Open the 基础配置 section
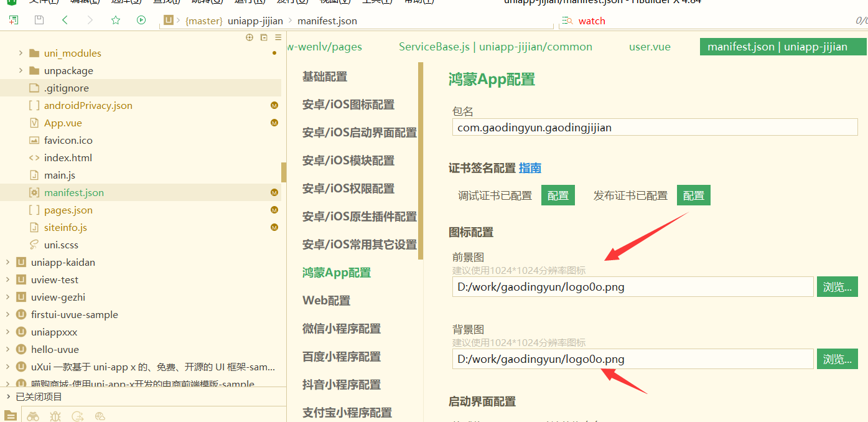This screenshot has width=868, height=422. (325, 77)
